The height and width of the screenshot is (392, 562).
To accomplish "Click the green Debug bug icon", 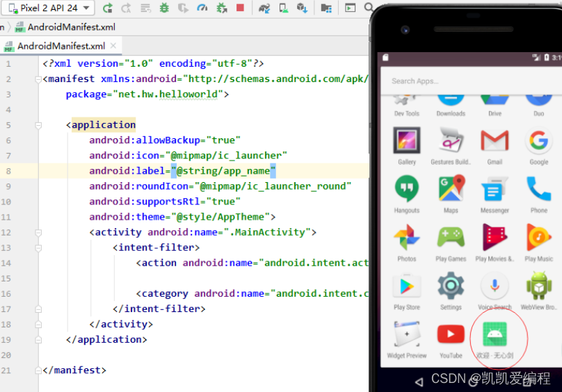I will coord(164,8).
